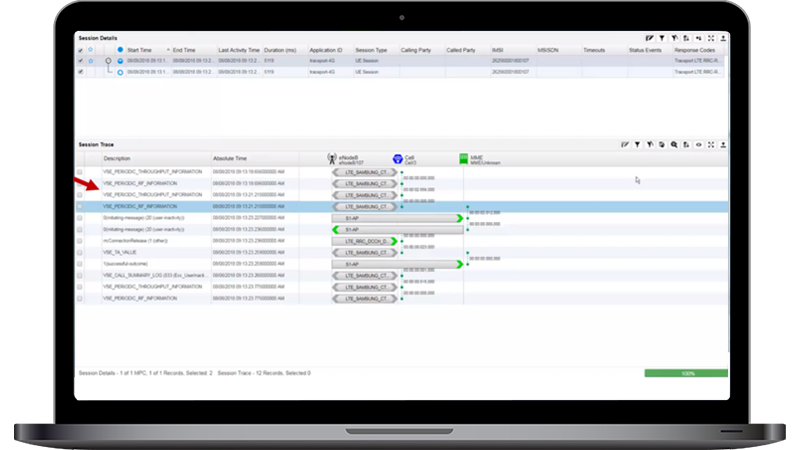Click the download icon in Session Details toolbar
This screenshot has height=450, width=800.
point(723,37)
